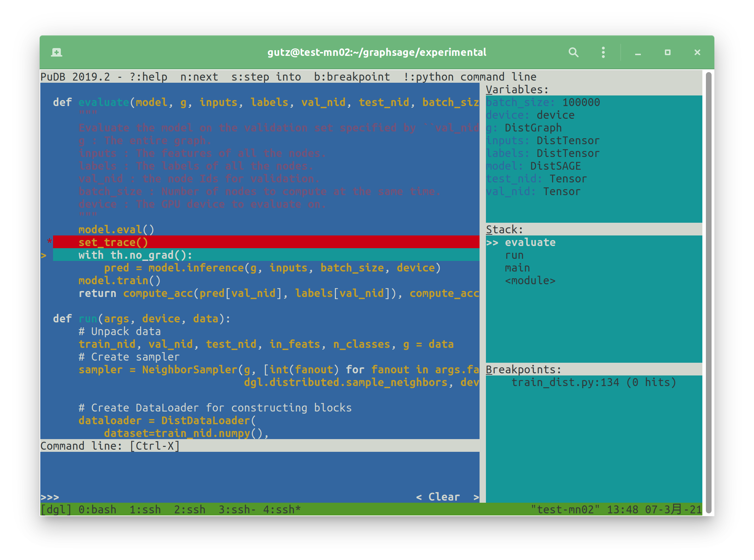The width and height of the screenshot is (754, 560).
Task: Switch to tmux window 0:bash
Action: [97, 509]
